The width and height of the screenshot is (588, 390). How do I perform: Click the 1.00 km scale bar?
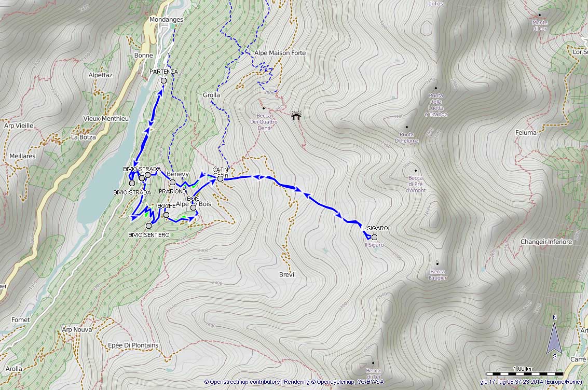525,373
